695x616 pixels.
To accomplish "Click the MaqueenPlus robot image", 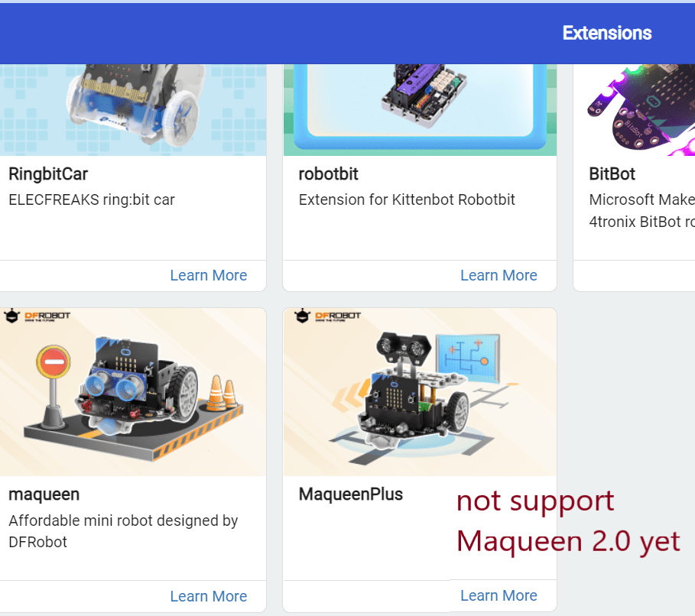I will (420, 392).
